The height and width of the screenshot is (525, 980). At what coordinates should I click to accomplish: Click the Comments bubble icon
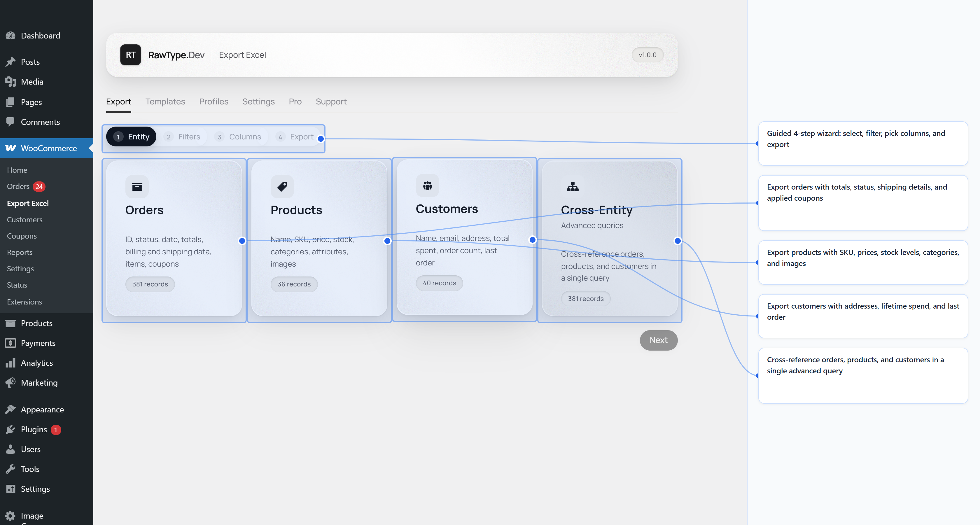(11, 122)
